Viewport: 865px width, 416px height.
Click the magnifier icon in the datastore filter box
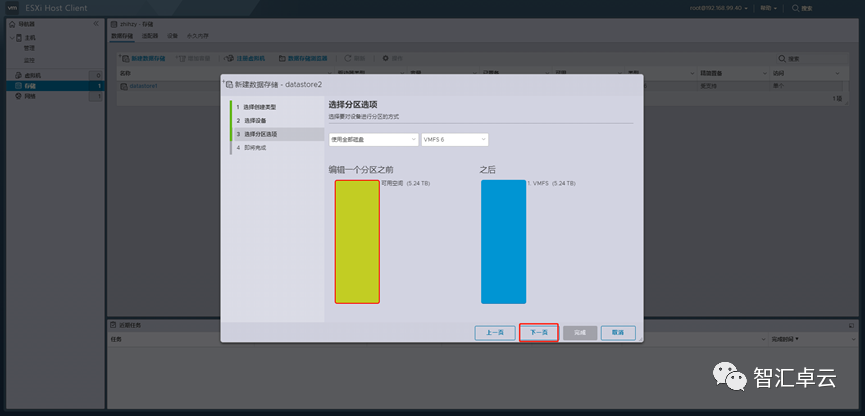[x=782, y=58]
